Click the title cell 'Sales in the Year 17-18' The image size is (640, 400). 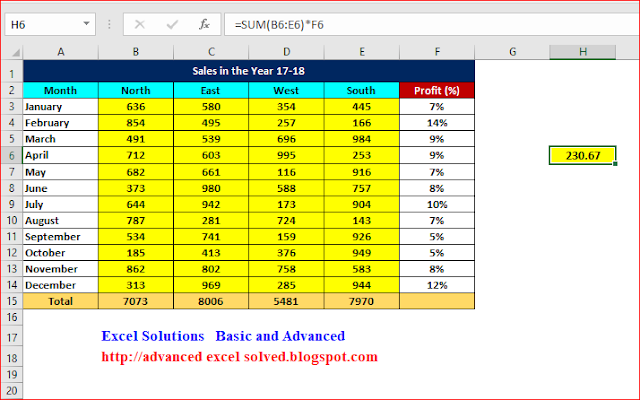249,71
